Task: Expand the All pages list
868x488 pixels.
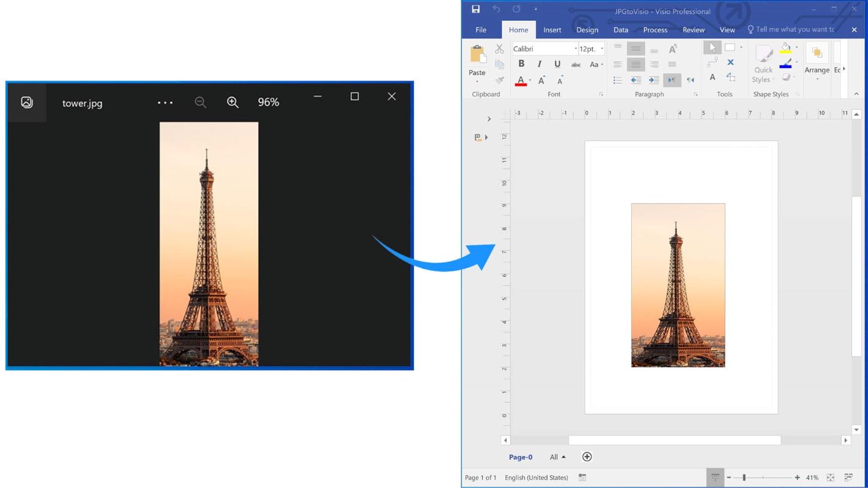Action: [x=557, y=457]
